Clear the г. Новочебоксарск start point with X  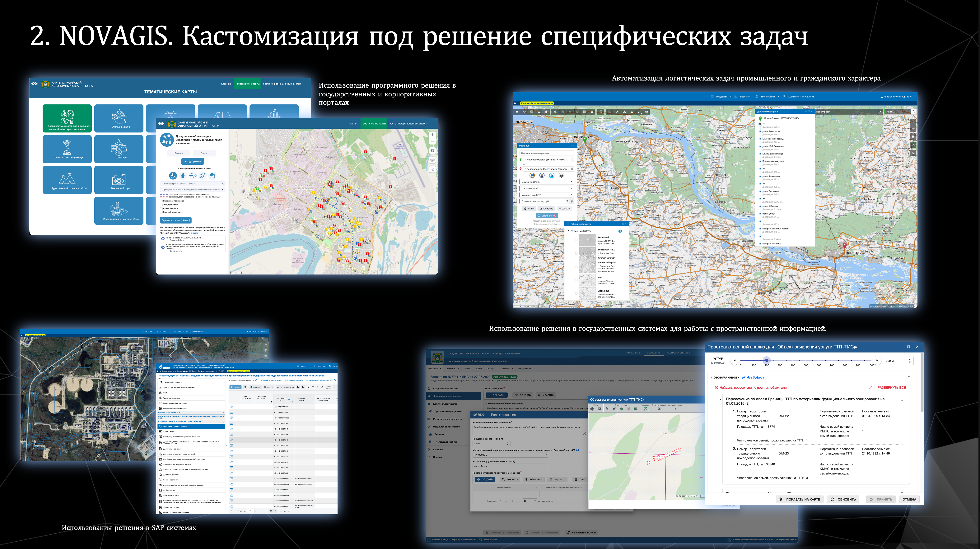572,160
